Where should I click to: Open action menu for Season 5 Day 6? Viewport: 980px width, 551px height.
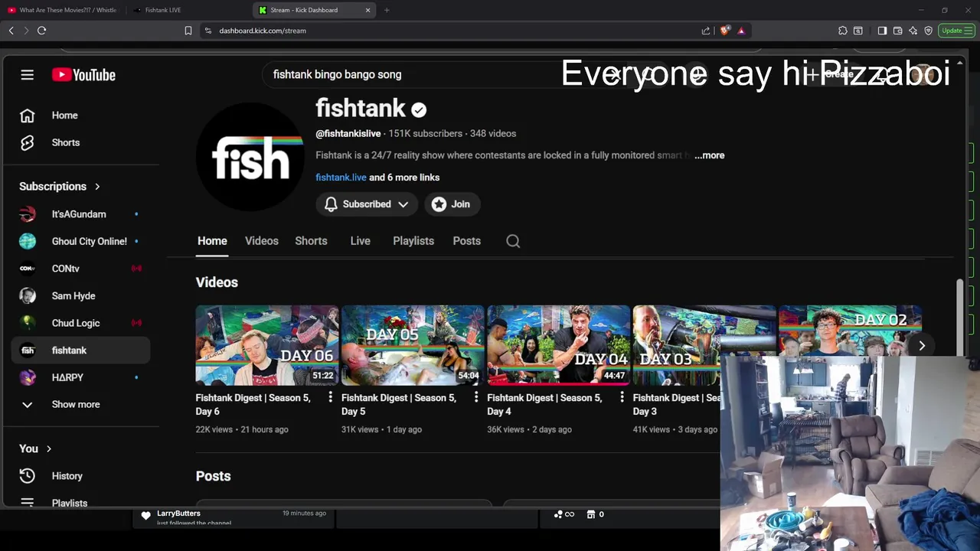(331, 397)
